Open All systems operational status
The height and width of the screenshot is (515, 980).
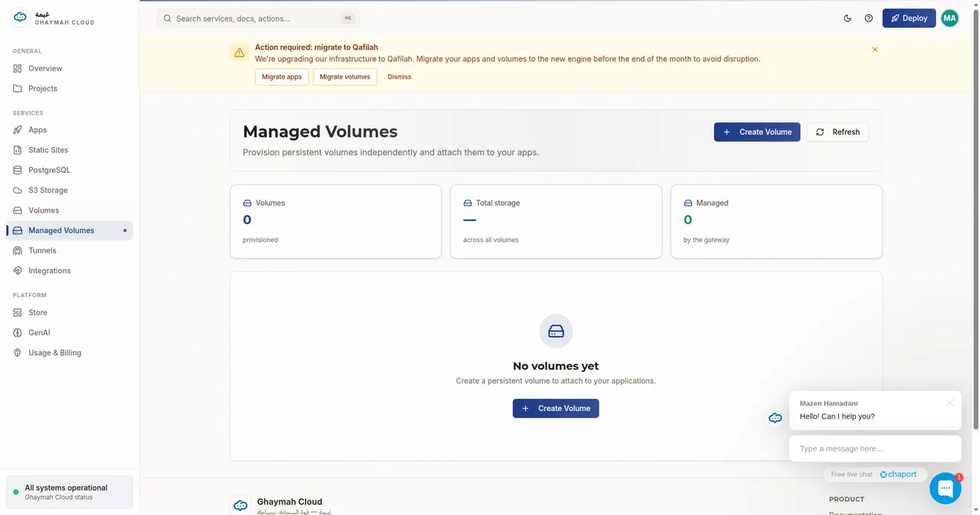(x=70, y=492)
